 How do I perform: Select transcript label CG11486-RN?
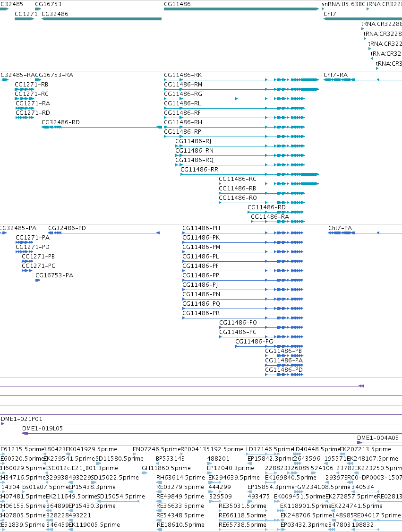coord(194,151)
